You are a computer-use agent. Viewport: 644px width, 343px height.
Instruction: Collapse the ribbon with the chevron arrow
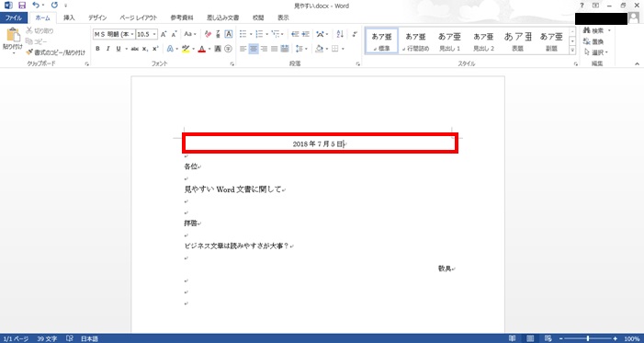[637, 63]
